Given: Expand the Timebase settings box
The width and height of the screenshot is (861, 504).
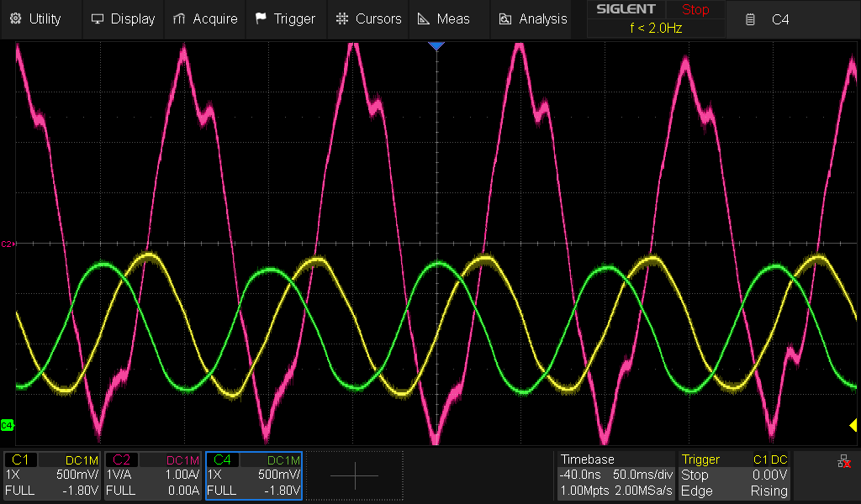Looking at the screenshot, I should 616,475.
